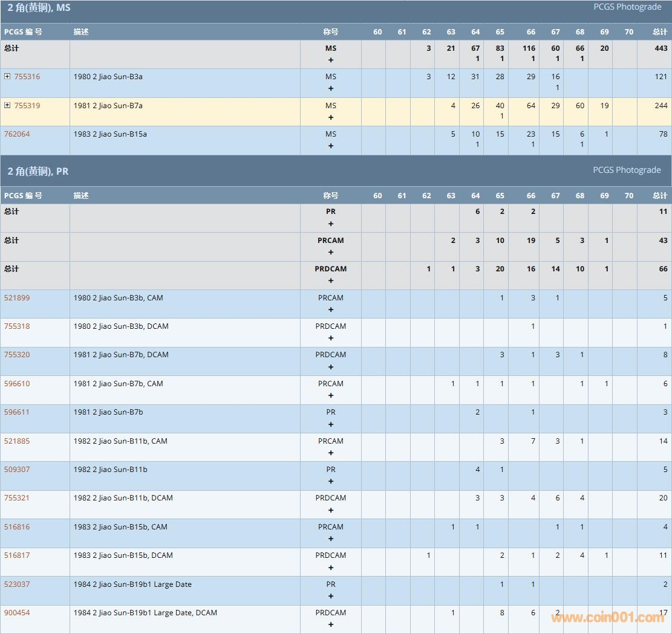Open PCGS number 516817 link
672x634 pixels.
click(17, 555)
